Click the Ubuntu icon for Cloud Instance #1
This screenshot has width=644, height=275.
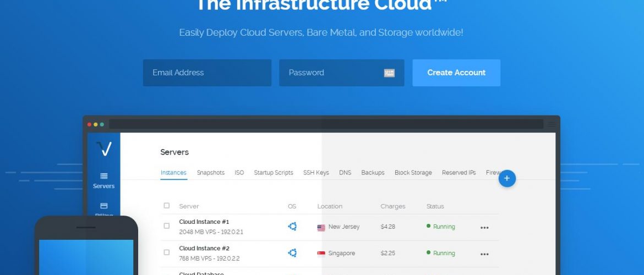click(292, 226)
